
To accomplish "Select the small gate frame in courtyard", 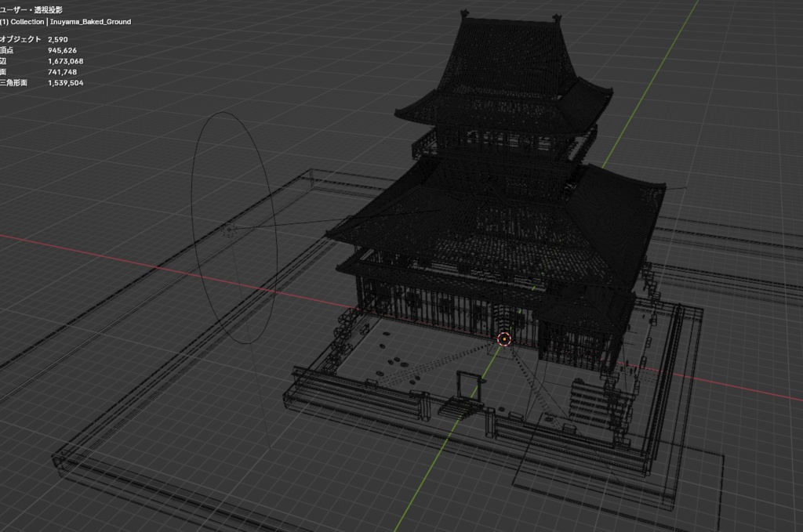I will [469, 385].
